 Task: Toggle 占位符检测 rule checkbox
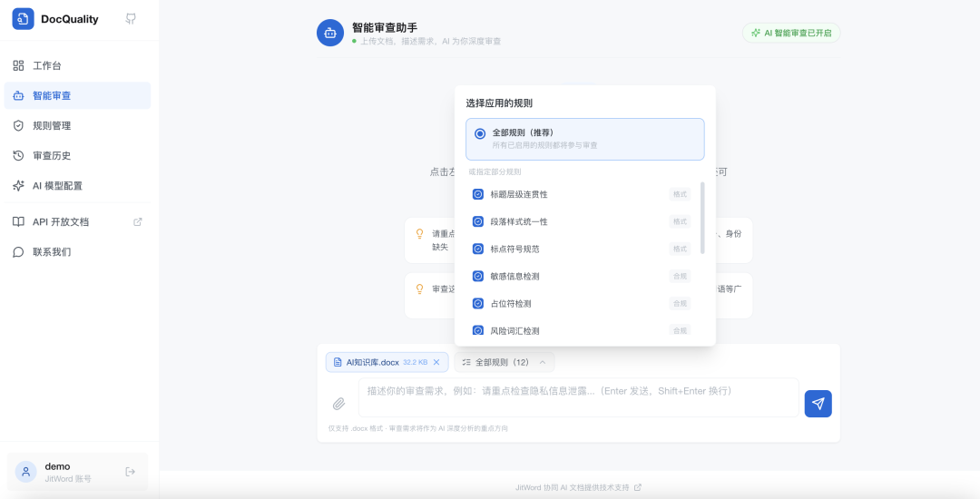point(477,304)
